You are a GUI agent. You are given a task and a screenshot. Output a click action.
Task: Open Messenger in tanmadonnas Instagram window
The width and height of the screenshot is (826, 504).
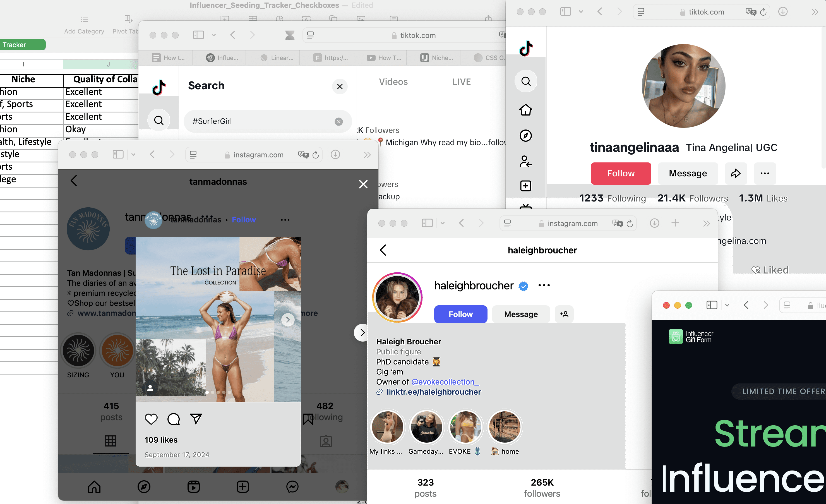(x=292, y=487)
